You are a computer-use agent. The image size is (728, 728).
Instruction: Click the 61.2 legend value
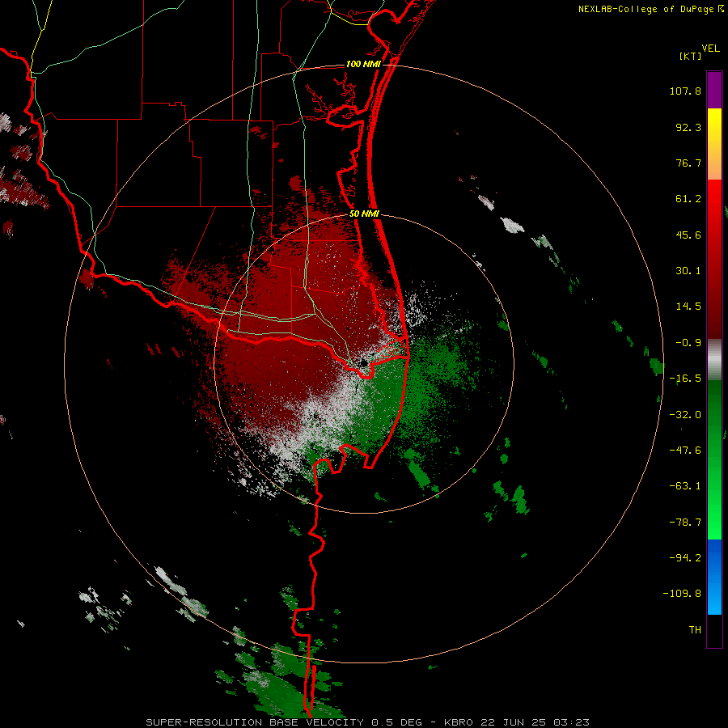pos(688,199)
